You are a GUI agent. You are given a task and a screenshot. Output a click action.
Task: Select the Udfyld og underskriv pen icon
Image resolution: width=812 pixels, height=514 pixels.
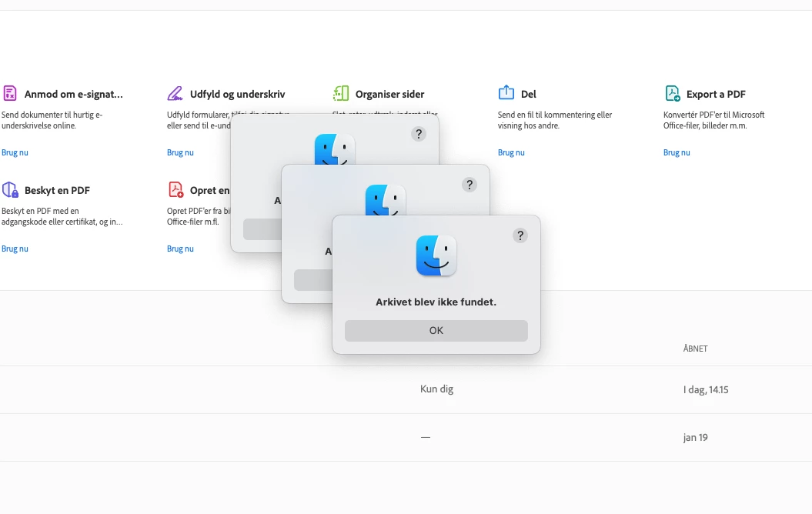coord(175,93)
